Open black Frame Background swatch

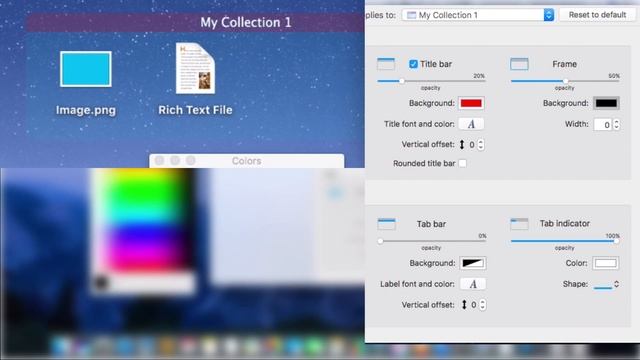pos(606,103)
